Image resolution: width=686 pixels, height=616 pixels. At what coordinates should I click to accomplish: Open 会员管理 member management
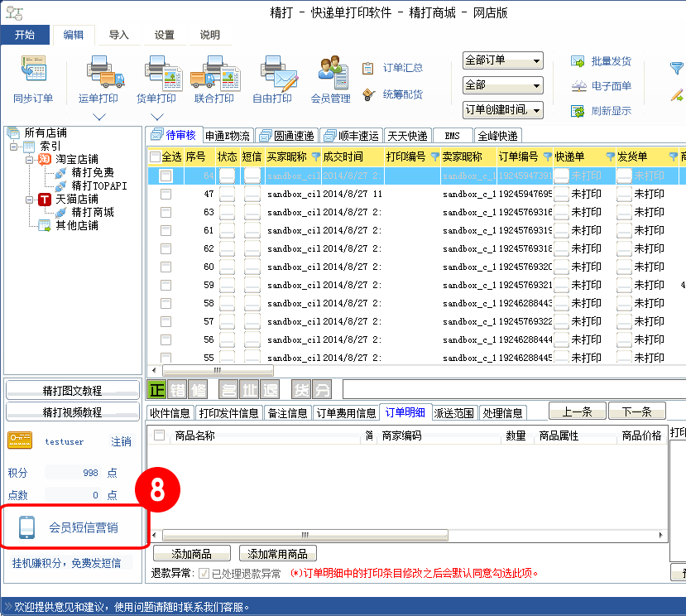tap(330, 71)
